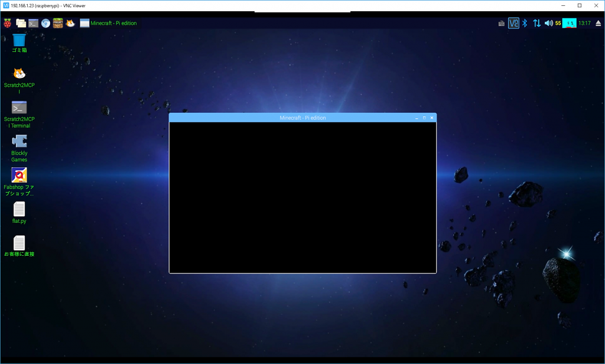Viewport: 605px width, 364px height.
Task: Click inside the black Minecraft game area
Action: click(x=302, y=197)
